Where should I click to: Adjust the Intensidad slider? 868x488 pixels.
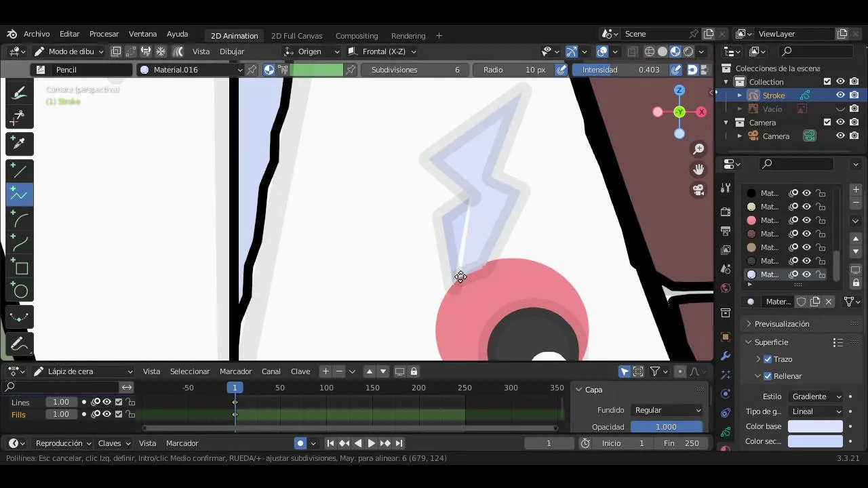click(620, 70)
